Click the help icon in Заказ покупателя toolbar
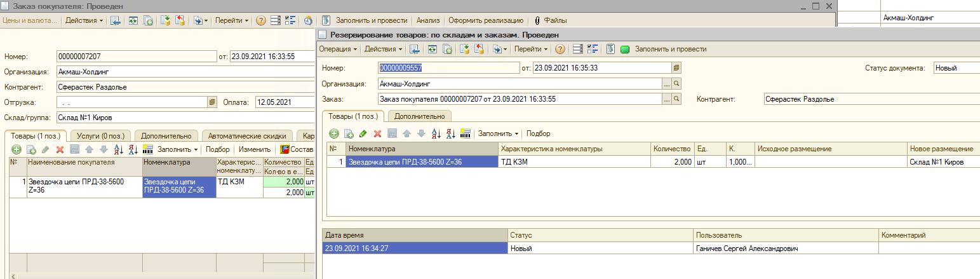 tap(261, 20)
